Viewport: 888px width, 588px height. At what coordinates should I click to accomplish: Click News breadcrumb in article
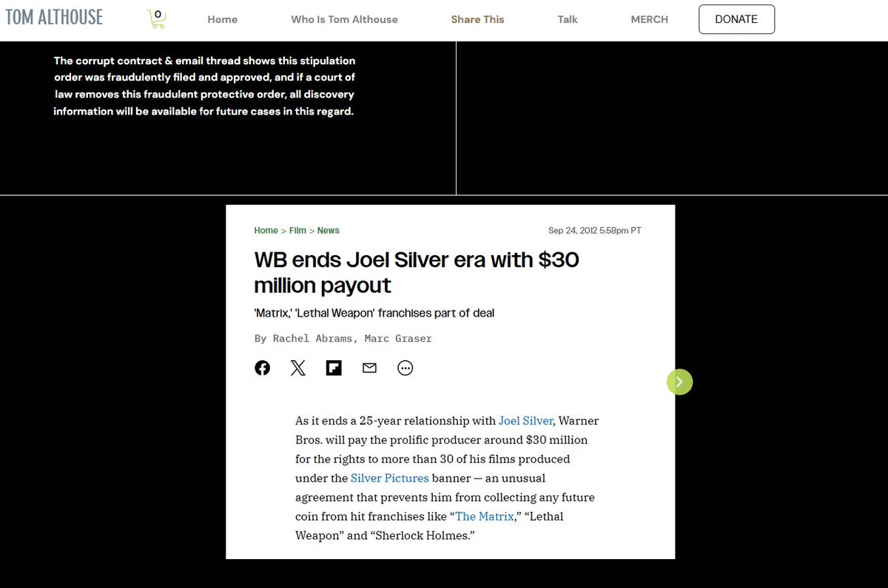click(329, 231)
